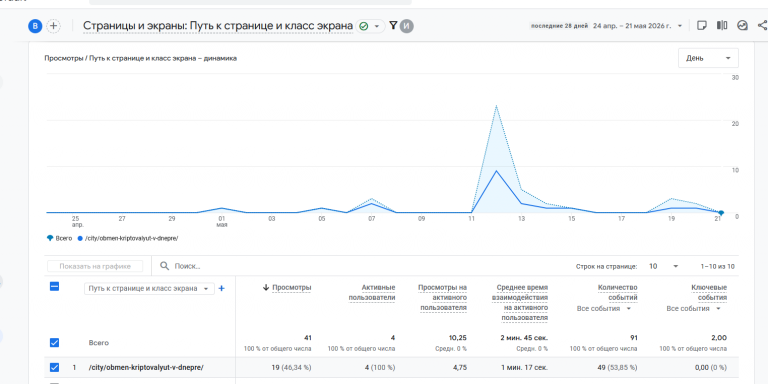
Task: Open the rows per page dropdown showing 10
Action: (664, 266)
